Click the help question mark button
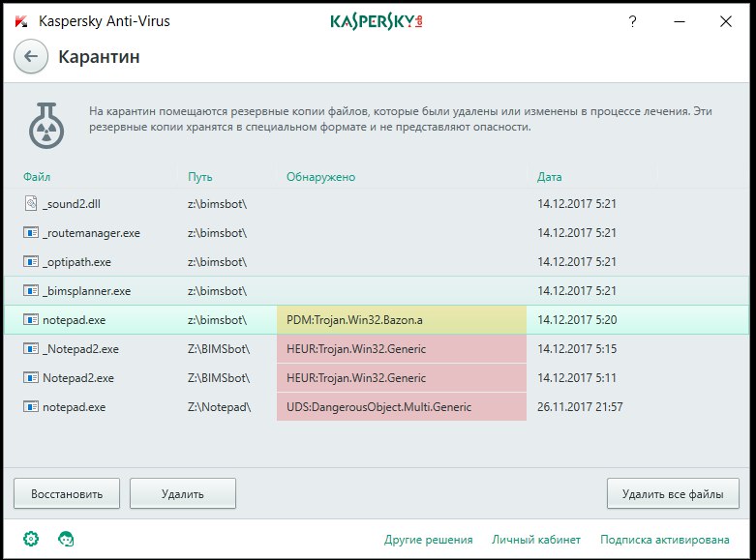Screen dimensions: 756x560 (x=633, y=21)
